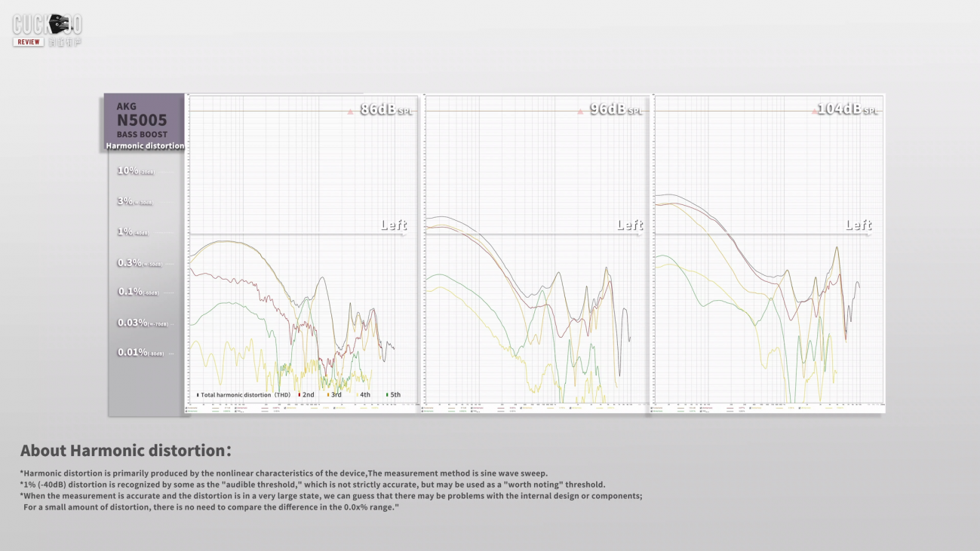Click the THD peak in the 104dB chart
Viewport: 980px width, 551px height.
[x=837, y=248]
